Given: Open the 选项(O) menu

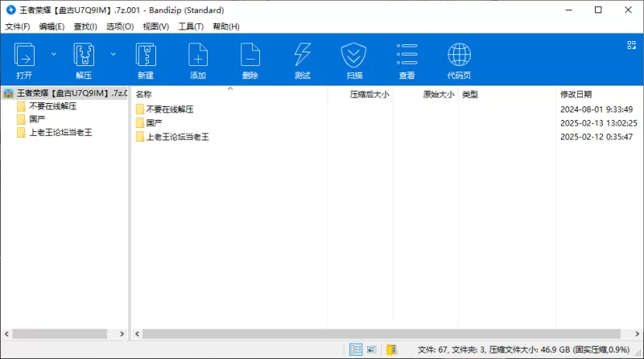Looking at the screenshot, I should coord(120,27).
